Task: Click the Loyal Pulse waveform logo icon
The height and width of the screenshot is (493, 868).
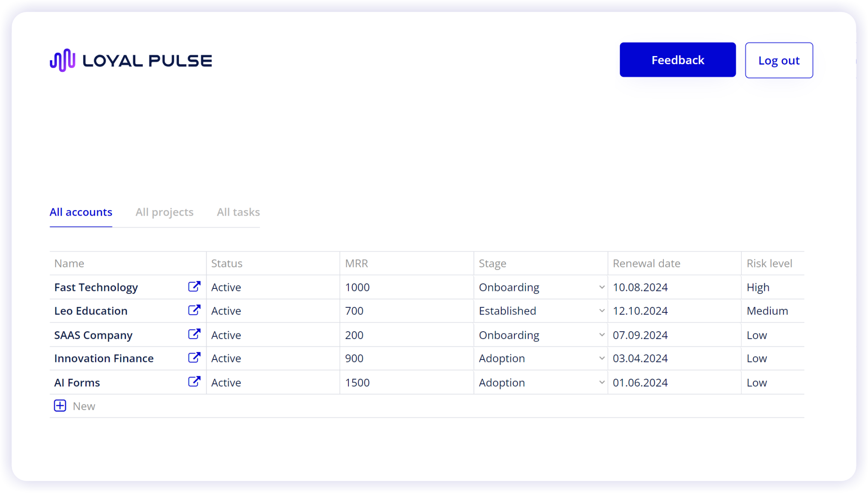Action: click(62, 60)
